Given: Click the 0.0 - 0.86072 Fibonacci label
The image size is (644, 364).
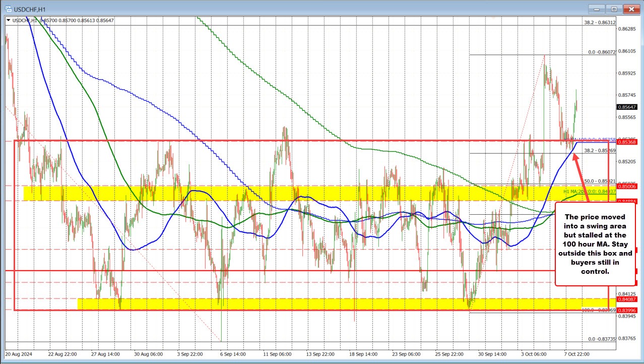Looking at the screenshot, I should [602, 52].
